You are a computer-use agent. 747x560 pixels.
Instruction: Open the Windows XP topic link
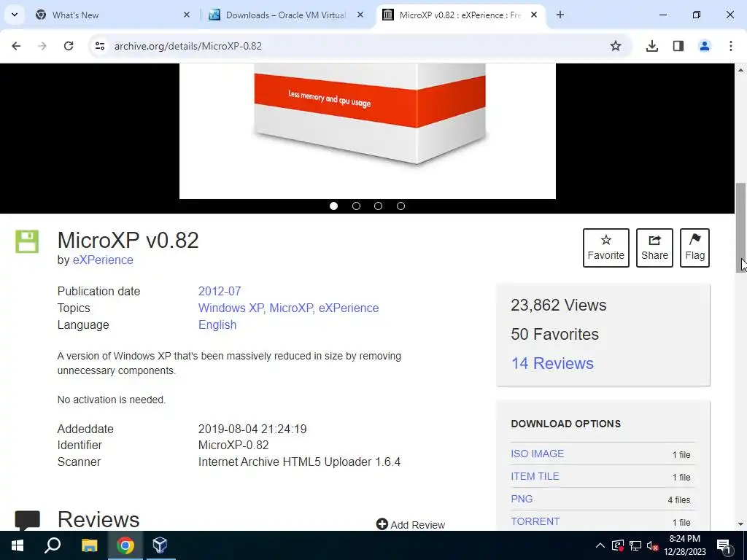(x=231, y=308)
